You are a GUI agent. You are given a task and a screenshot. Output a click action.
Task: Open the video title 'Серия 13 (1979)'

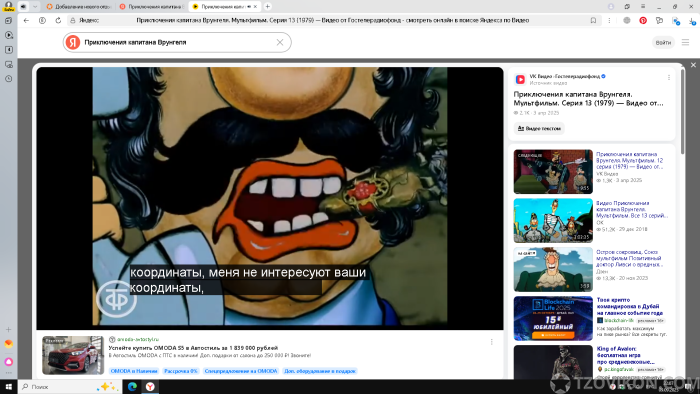[x=588, y=99]
